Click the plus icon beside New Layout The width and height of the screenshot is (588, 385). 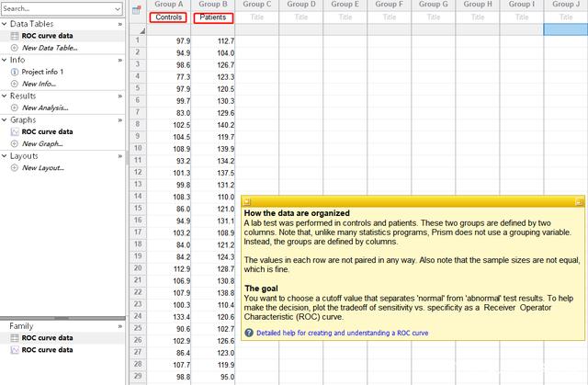coord(15,167)
